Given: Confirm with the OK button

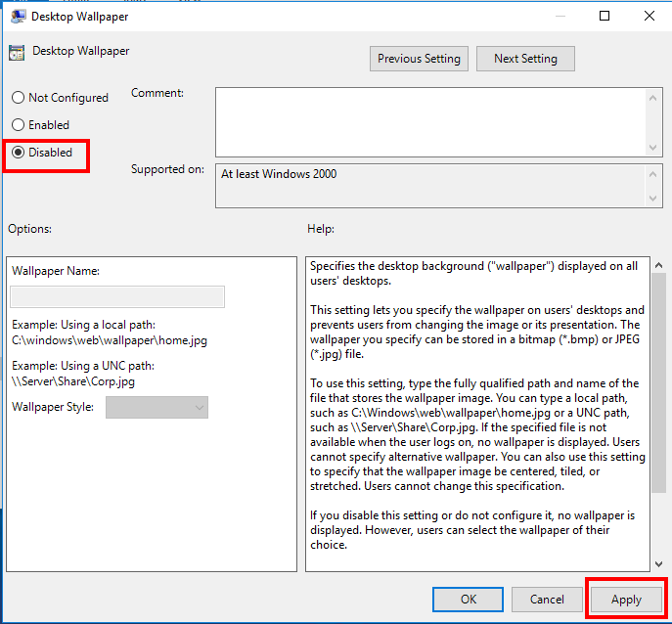Looking at the screenshot, I should [468, 600].
